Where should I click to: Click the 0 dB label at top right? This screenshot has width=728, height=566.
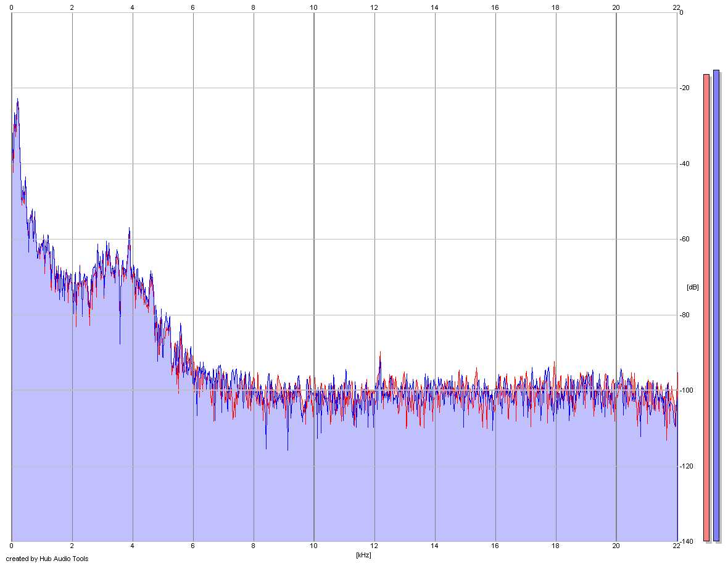[x=681, y=12]
